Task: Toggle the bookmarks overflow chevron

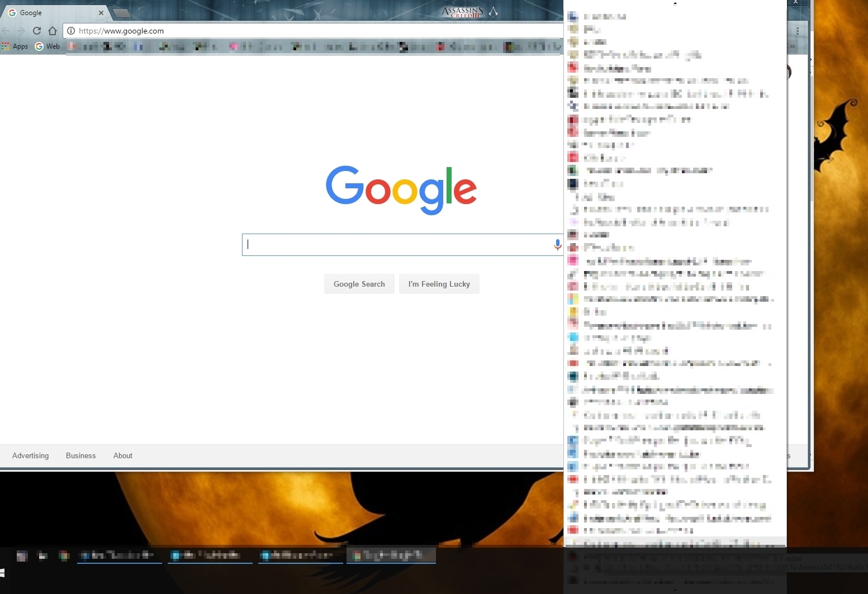Action: 792,46
